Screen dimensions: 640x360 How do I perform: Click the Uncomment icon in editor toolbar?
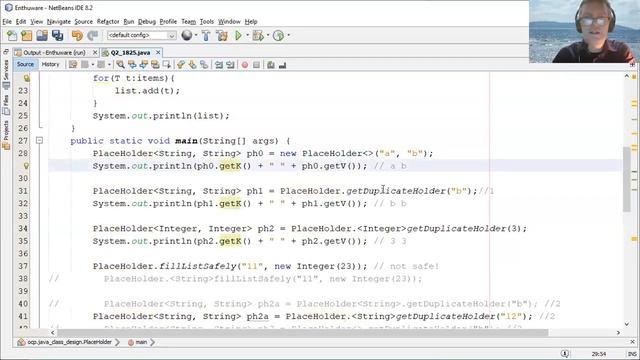(282, 64)
